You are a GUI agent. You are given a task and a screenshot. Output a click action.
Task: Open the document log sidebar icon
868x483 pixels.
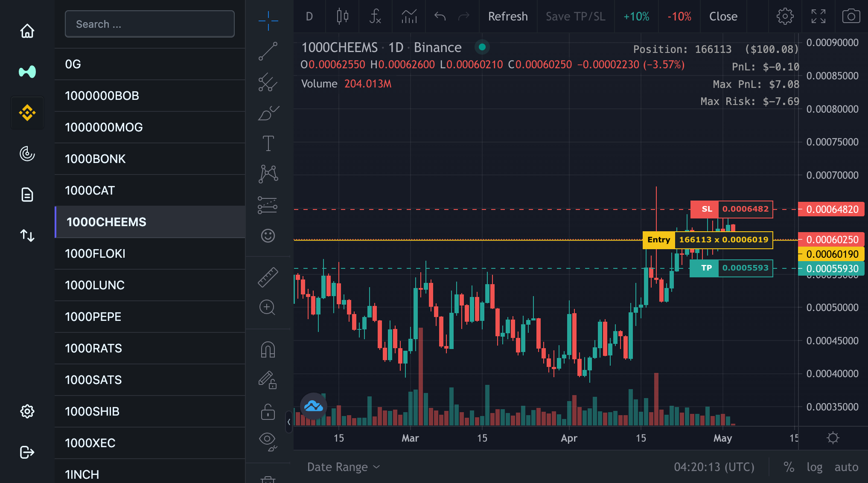(27, 195)
